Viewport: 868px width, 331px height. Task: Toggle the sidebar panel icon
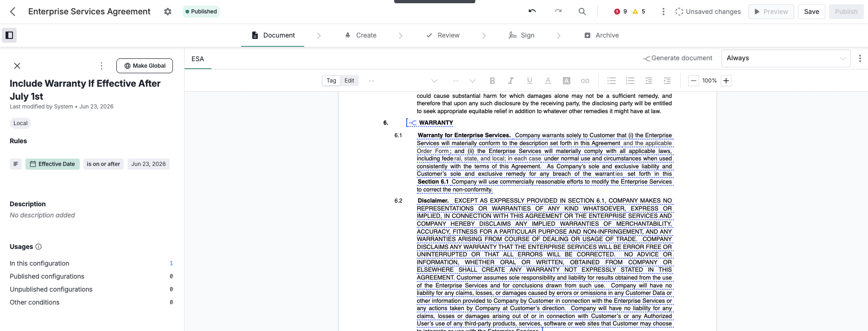(x=9, y=35)
